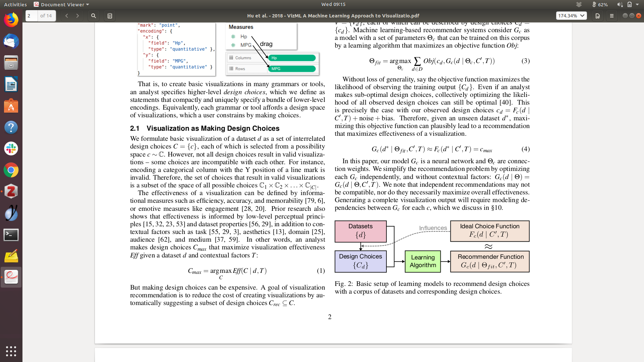Expand the system status menu arrow
This screenshot has width=644, height=362.
637,4
